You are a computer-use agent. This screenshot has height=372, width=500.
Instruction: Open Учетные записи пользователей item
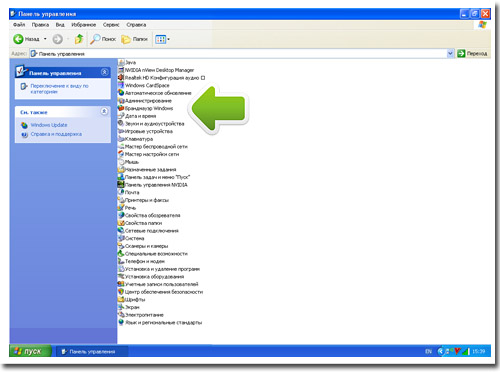pos(158,284)
